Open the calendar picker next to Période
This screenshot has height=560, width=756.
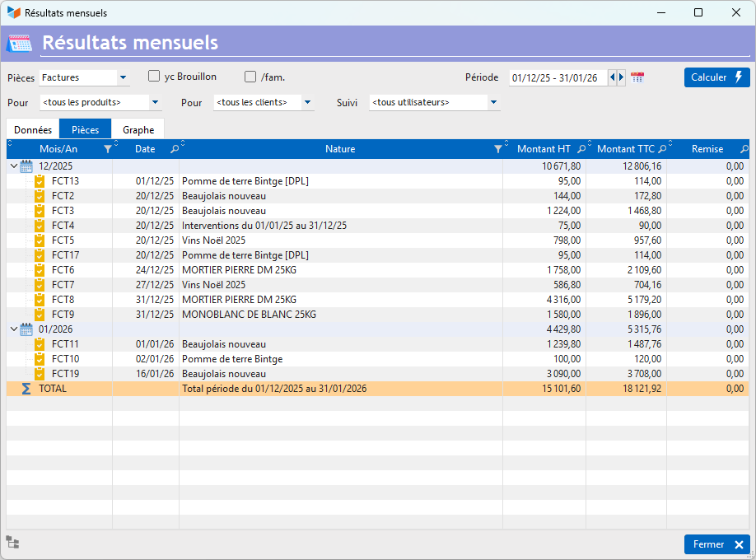coord(637,77)
